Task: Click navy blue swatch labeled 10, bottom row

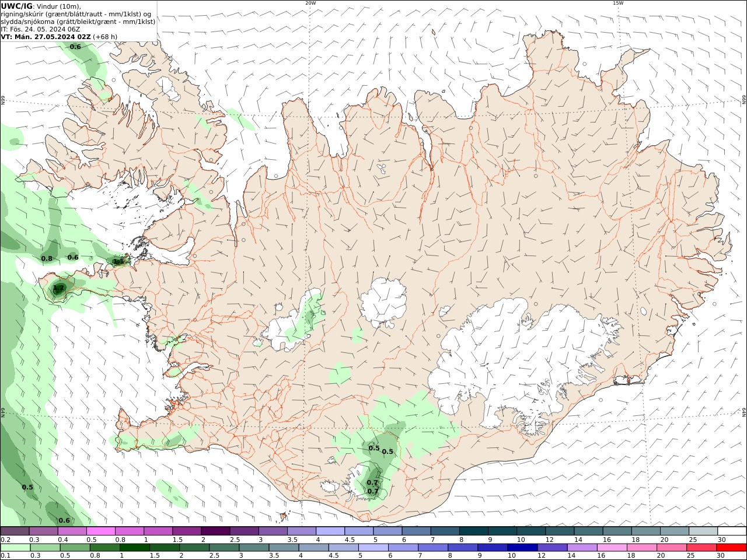Action: [522, 548]
